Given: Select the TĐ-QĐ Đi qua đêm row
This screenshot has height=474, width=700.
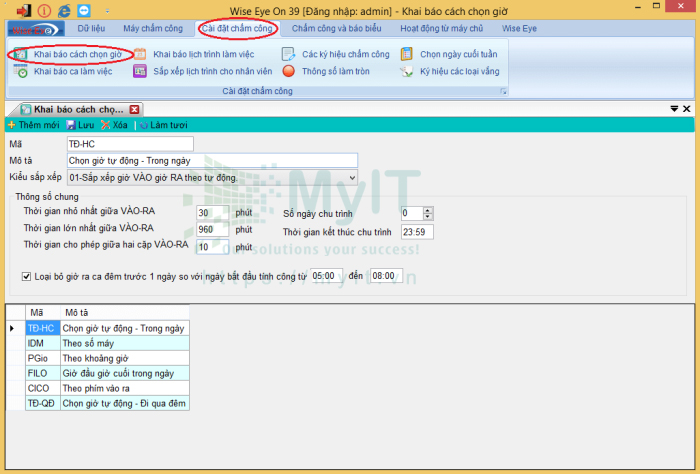Looking at the screenshot, I should pyautogui.click(x=107, y=403).
